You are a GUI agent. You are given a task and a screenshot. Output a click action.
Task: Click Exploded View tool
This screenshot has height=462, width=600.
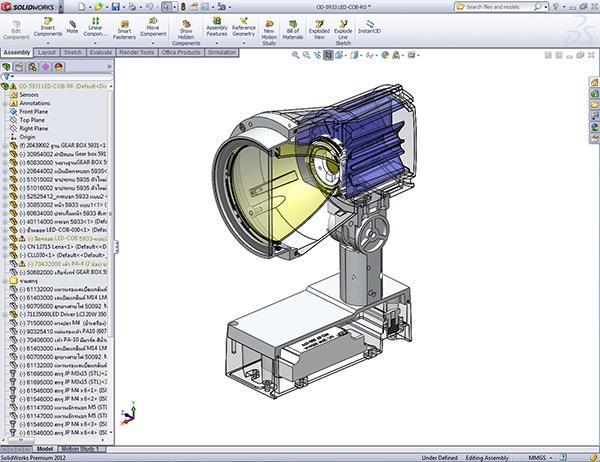pos(319,30)
